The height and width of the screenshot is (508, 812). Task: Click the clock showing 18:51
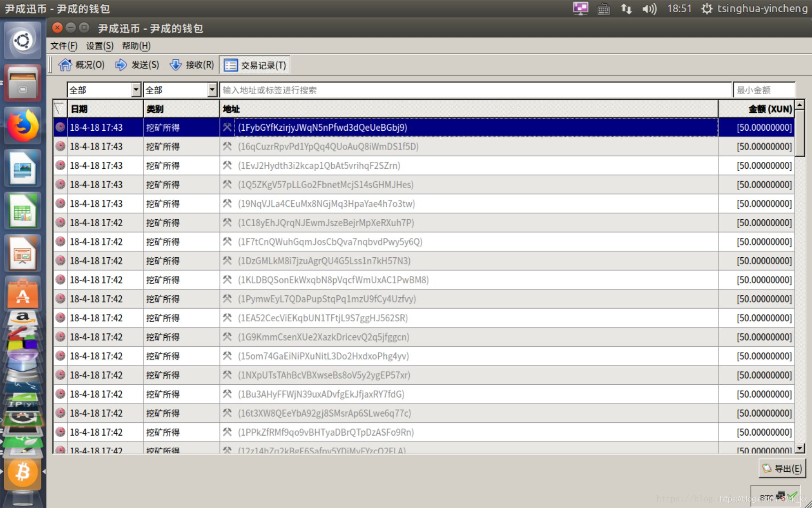[x=679, y=8]
